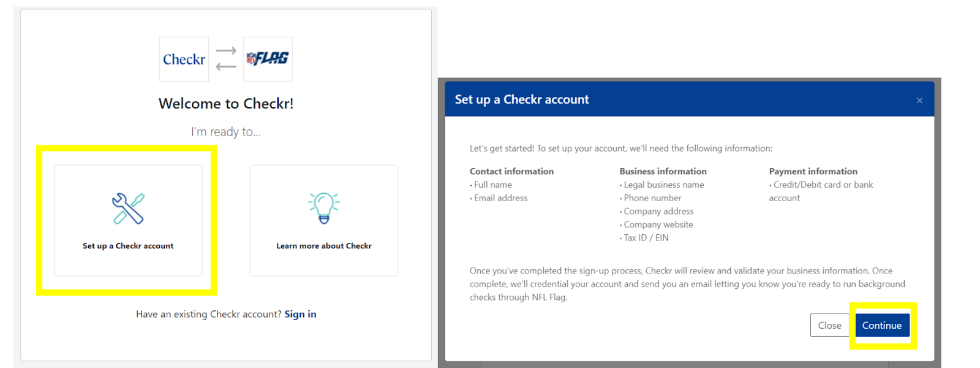Click the Checkr logo
Screen dimensions: 980x368
click(184, 59)
